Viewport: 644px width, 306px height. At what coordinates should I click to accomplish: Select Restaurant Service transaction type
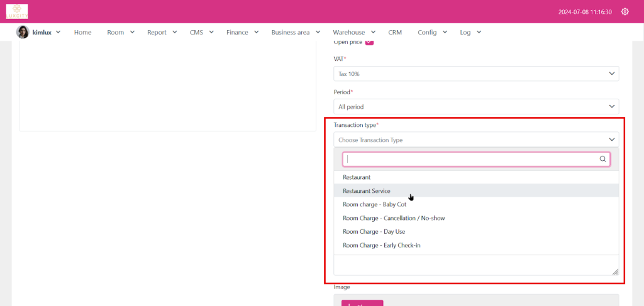pos(367,191)
